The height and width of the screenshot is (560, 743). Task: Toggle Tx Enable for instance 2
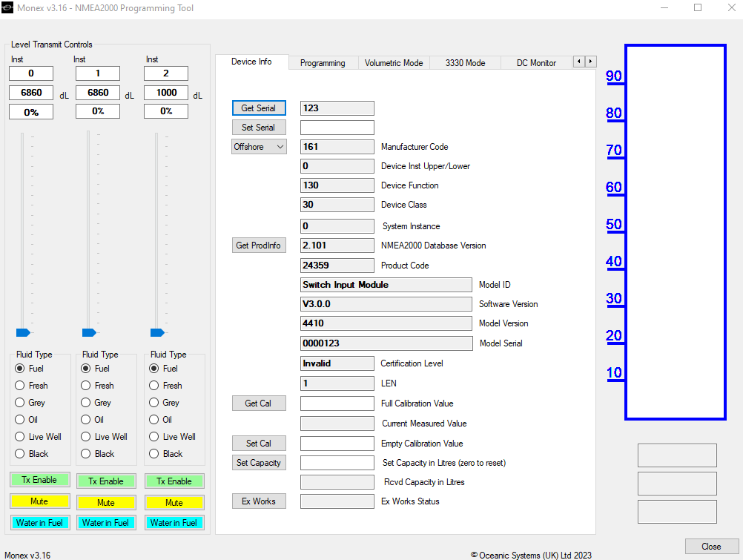174,481
